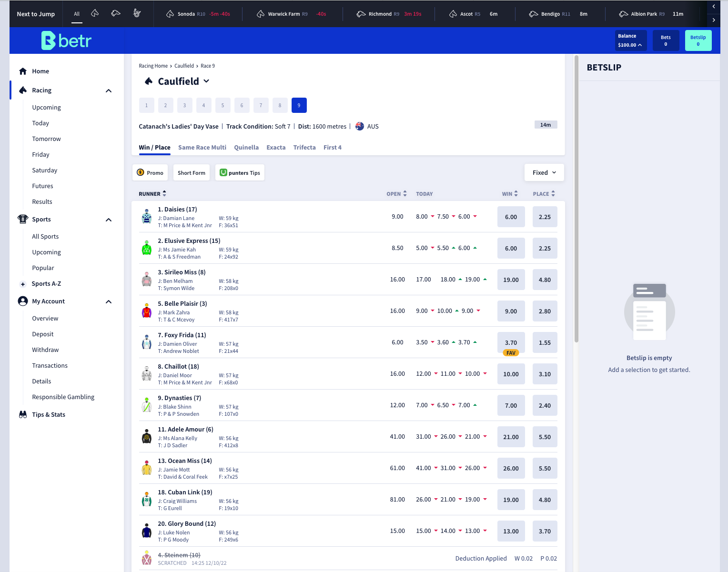
Task: Open the Bets counter button
Action: coord(666,40)
